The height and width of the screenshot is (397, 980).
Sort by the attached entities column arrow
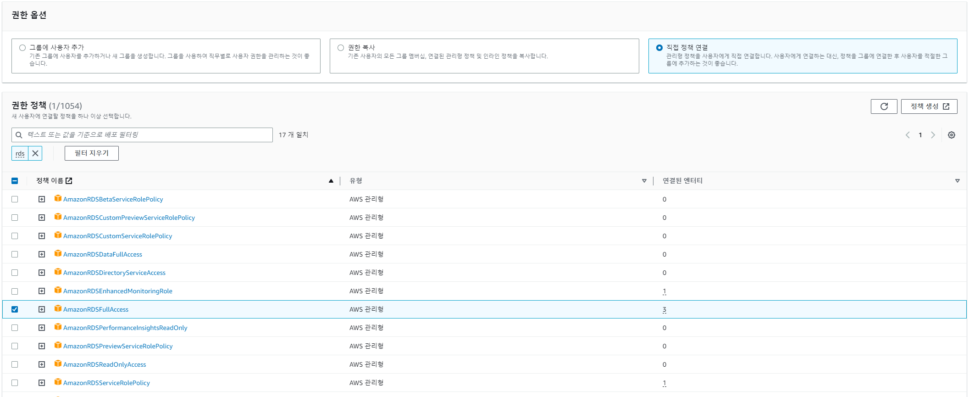(958, 181)
